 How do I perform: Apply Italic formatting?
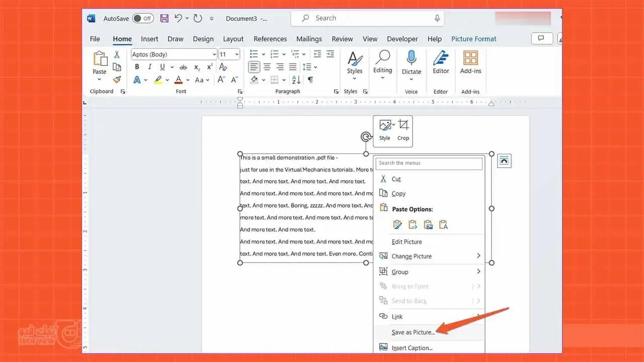pos(149,67)
